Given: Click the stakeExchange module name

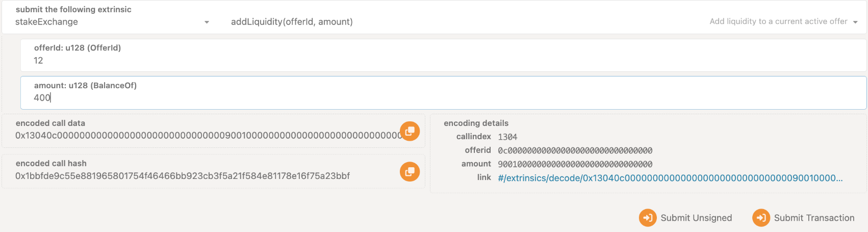Looking at the screenshot, I should [46, 22].
